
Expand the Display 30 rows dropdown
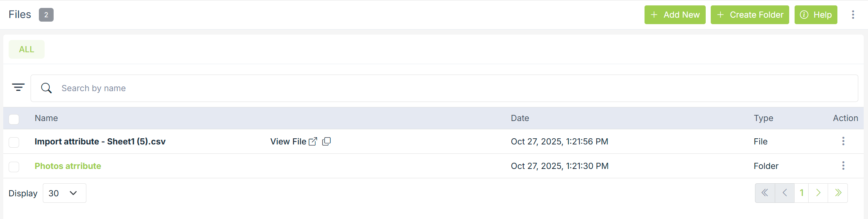[64, 193]
